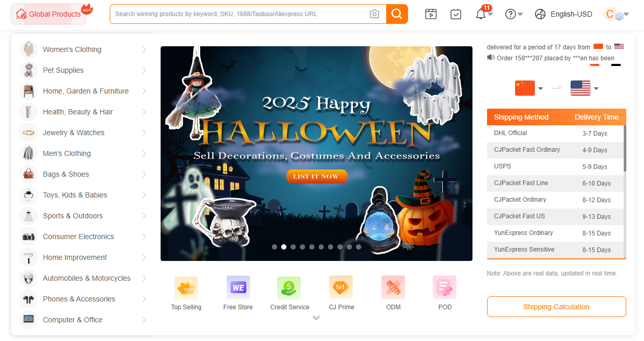The height and width of the screenshot is (341, 644).
Task: Click the camera image search icon
Action: pos(374,14)
